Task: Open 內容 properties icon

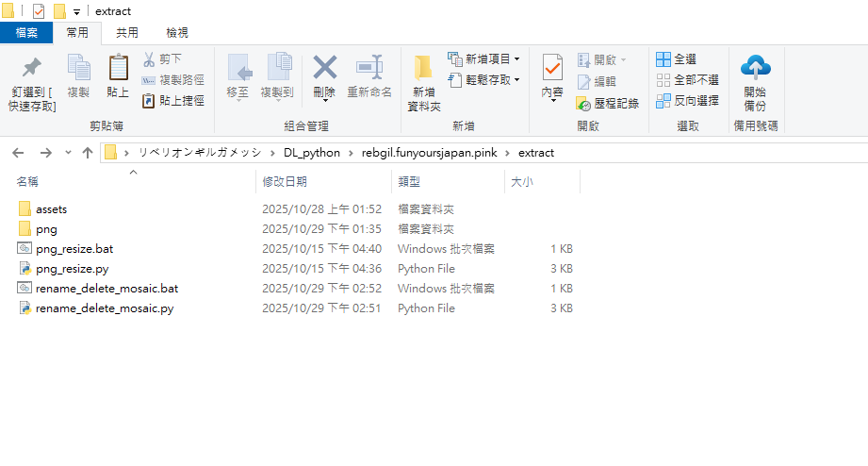Action: 552,69
